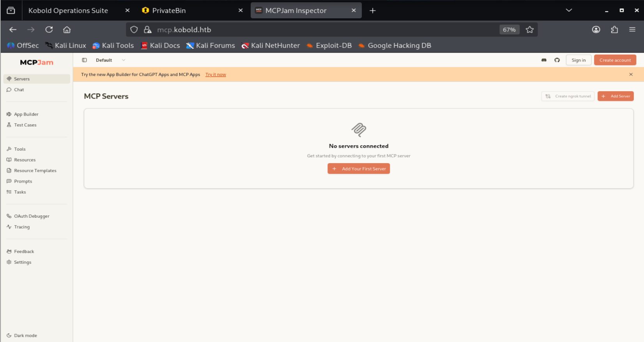Open the GitHub icon link
The image size is (644, 342).
(557, 60)
